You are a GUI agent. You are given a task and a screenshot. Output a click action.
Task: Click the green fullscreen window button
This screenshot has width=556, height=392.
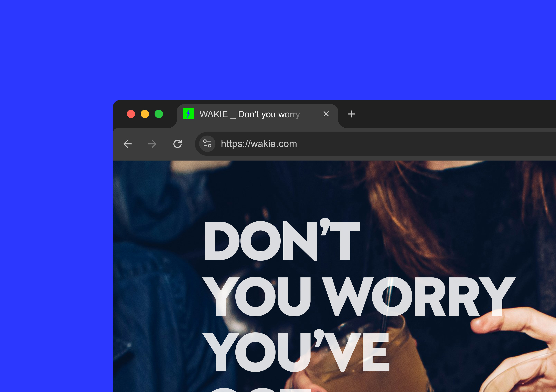pyautogui.click(x=159, y=114)
